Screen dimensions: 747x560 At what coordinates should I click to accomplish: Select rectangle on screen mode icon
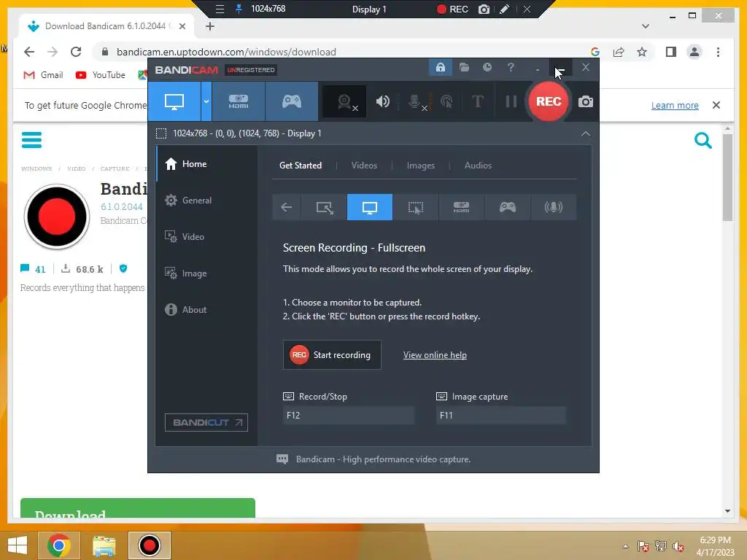pos(325,207)
